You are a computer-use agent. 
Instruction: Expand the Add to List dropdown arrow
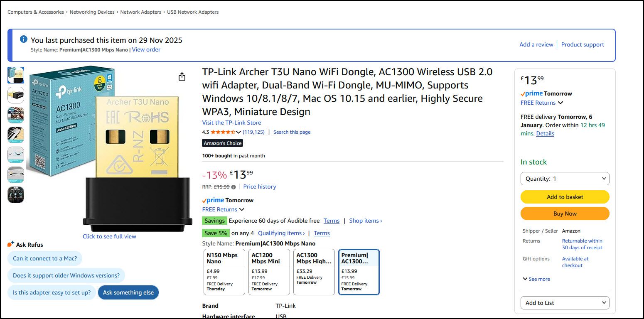tap(604, 303)
